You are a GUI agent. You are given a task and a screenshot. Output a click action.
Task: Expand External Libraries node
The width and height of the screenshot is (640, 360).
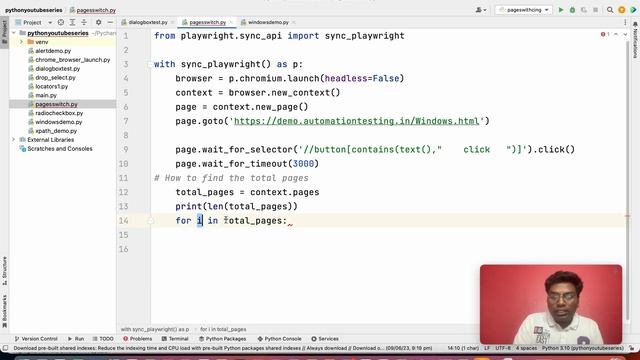click(14, 140)
